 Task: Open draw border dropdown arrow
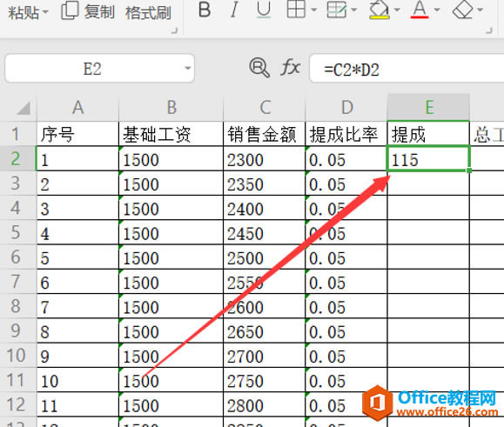[x=354, y=10]
